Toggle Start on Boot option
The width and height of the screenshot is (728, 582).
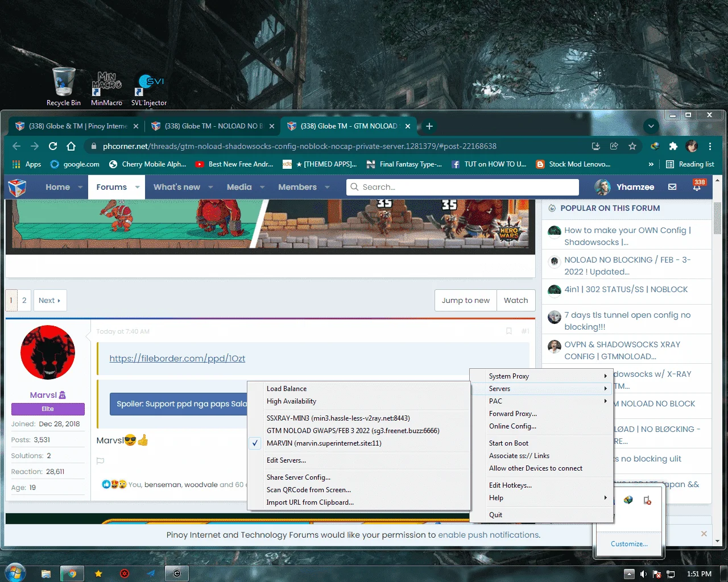(x=541, y=443)
